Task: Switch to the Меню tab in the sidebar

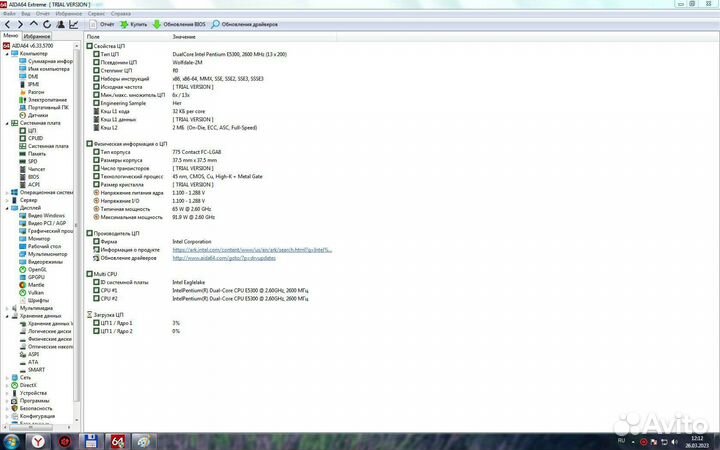Action: [11, 36]
